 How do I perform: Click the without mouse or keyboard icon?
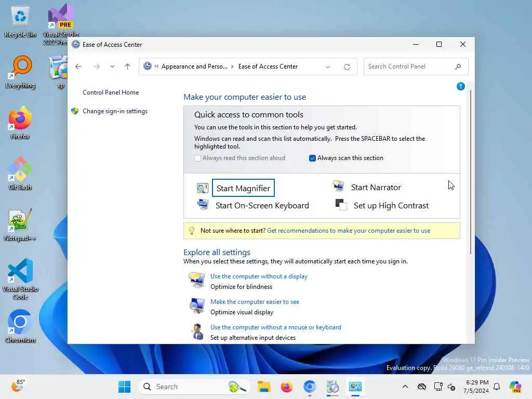197,331
